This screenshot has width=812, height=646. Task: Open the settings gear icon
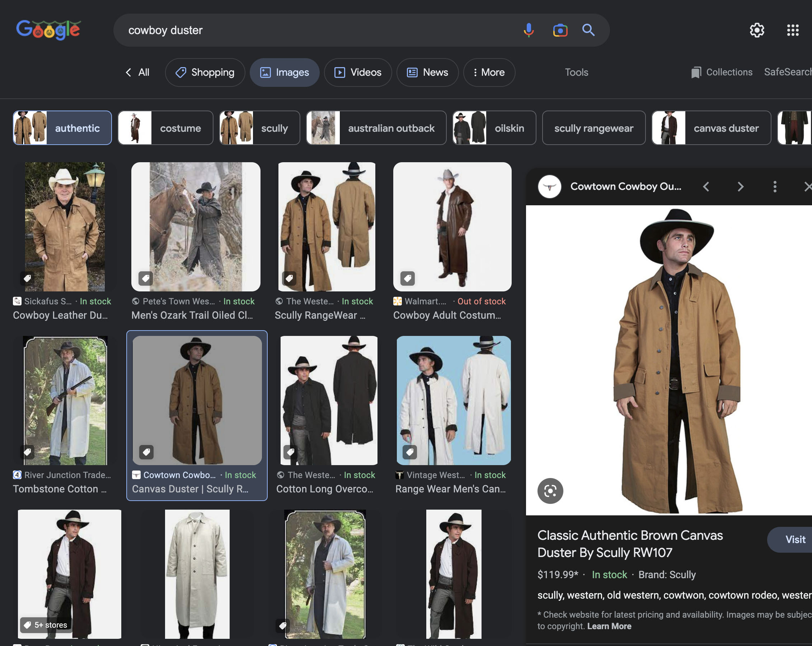click(757, 30)
